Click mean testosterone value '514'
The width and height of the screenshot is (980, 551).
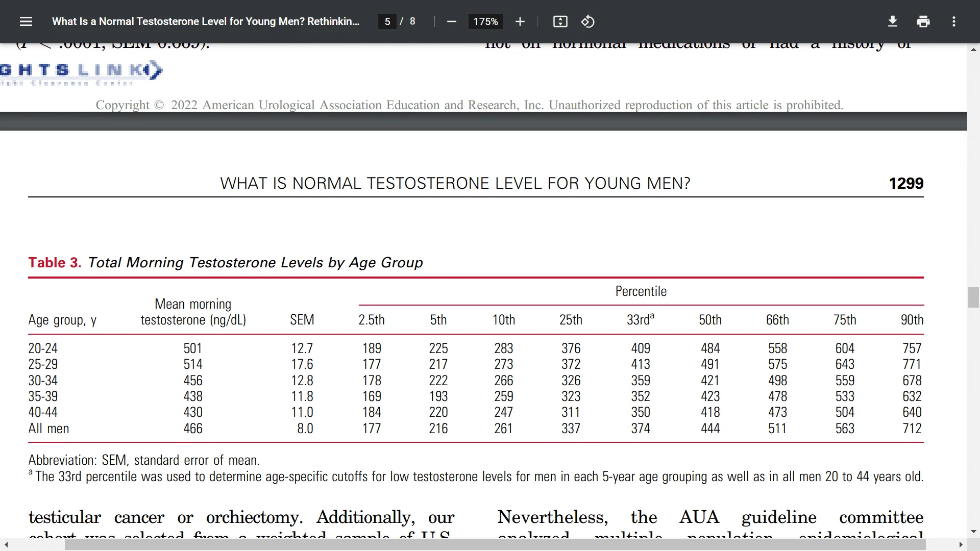click(x=193, y=364)
